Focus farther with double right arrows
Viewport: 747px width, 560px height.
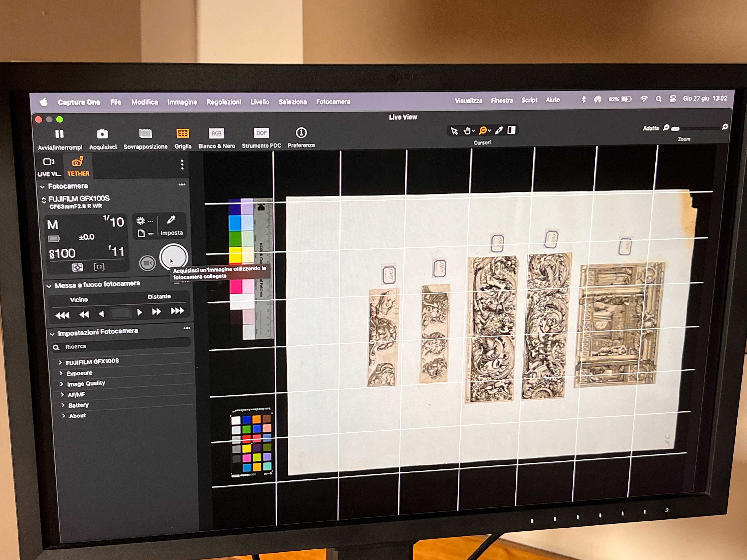coord(156,311)
